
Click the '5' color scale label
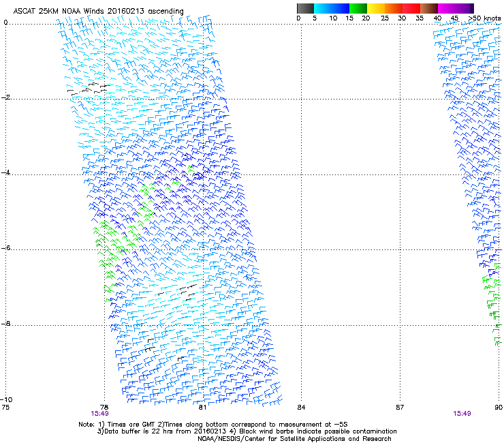pyautogui.click(x=315, y=18)
